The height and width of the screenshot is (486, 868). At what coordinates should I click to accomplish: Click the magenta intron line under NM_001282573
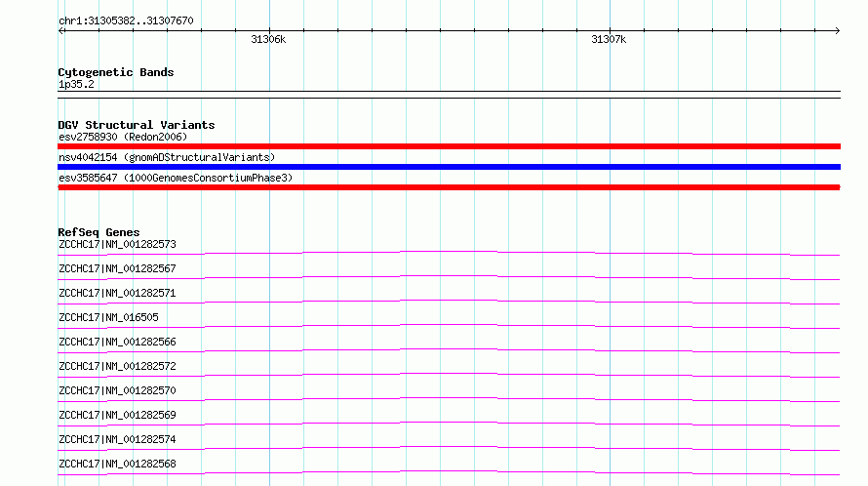tap(449, 252)
